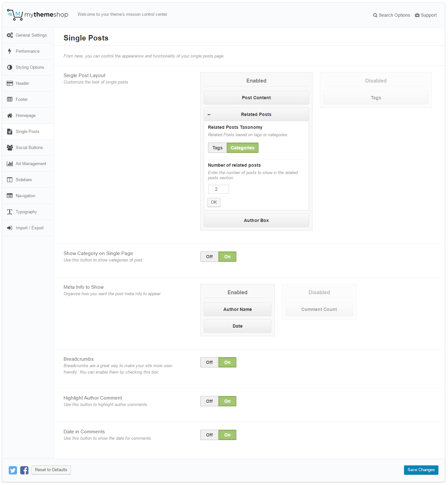Click the number of related posts field

point(219,189)
